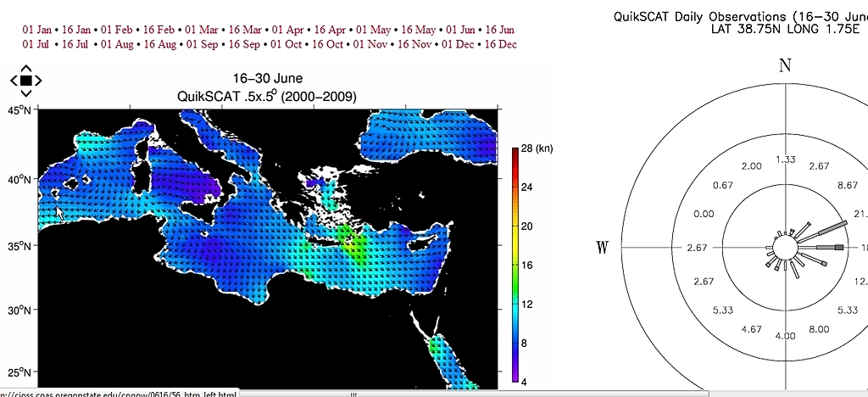Click the "2.00" wind rose value
Image resolution: width=868 pixels, height=397 pixels.
coord(751,166)
